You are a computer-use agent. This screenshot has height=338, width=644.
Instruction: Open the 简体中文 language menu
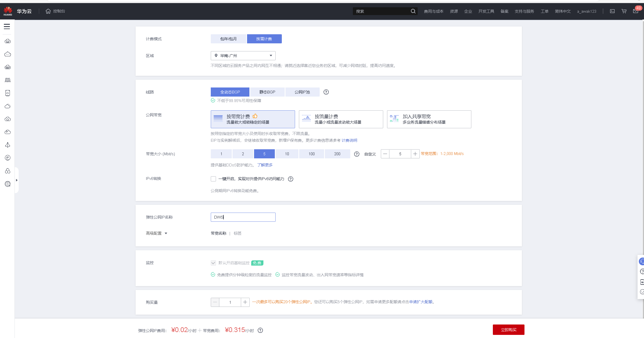point(563,11)
